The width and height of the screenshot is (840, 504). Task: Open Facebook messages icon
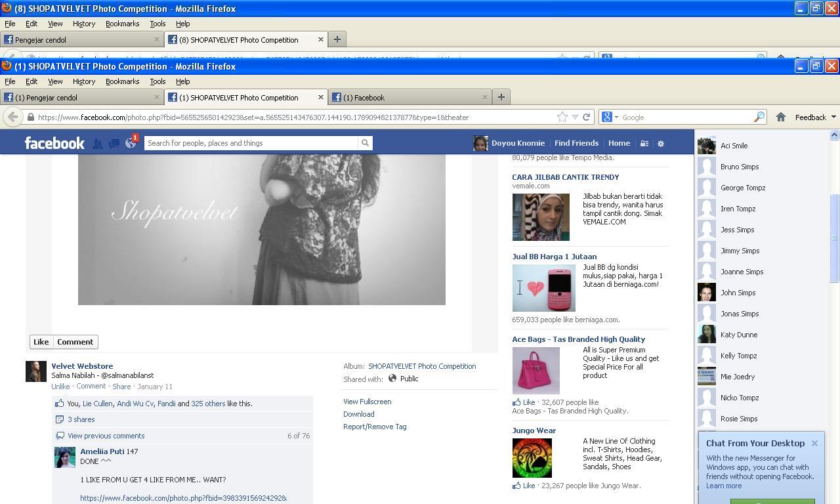click(x=114, y=144)
